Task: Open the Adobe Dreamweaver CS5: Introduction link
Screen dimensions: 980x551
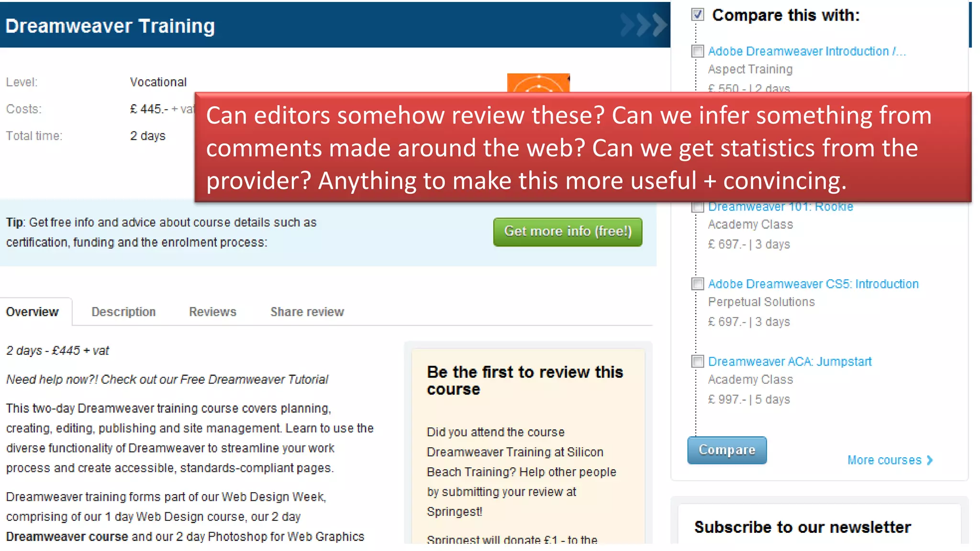Action: click(813, 284)
